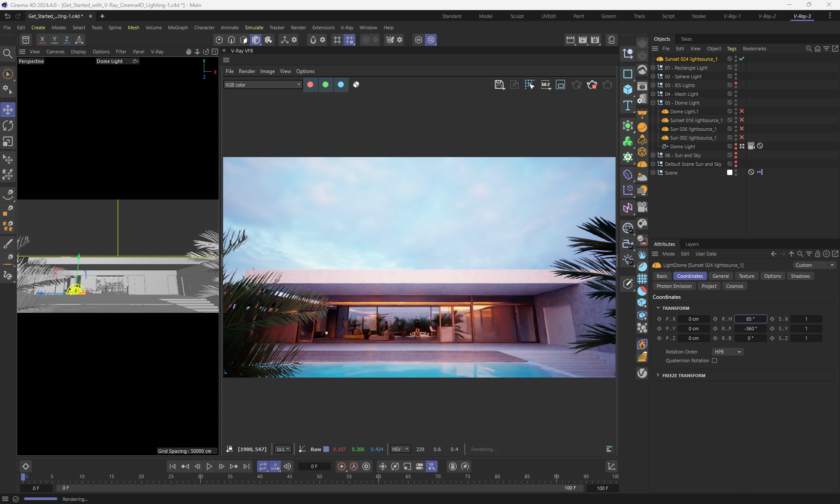This screenshot has height=504, width=840.
Task: Open the RGB color channel dropdown
Action: [x=262, y=85]
